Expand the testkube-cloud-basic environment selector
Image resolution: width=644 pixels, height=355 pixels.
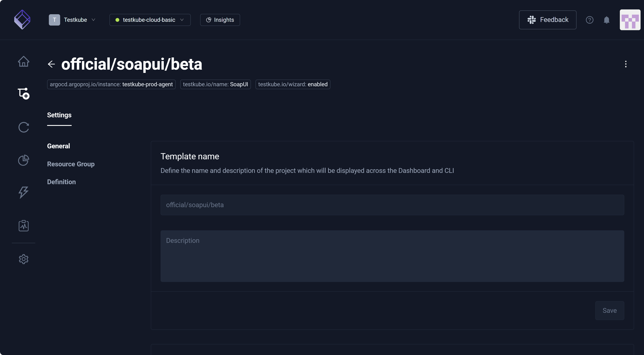pyautogui.click(x=150, y=20)
